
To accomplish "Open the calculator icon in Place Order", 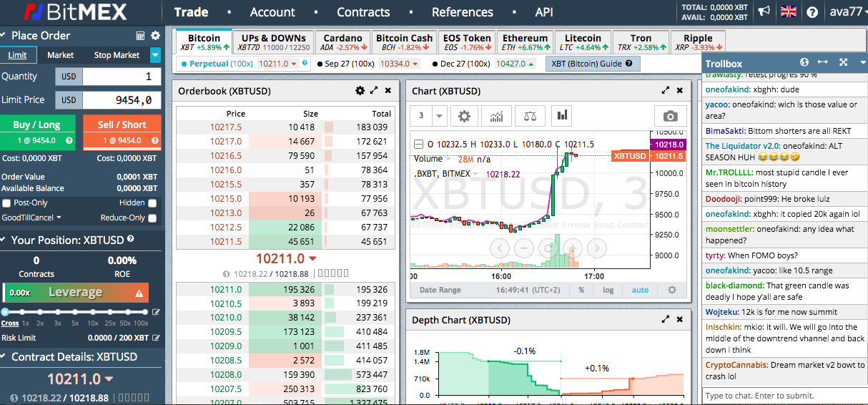I will (141, 36).
